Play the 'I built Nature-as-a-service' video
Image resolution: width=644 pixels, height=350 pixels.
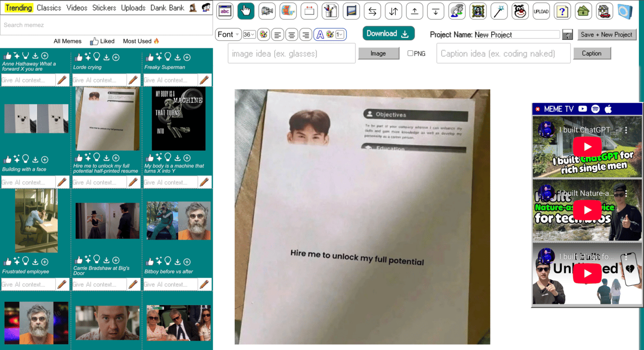[x=587, y=210]
